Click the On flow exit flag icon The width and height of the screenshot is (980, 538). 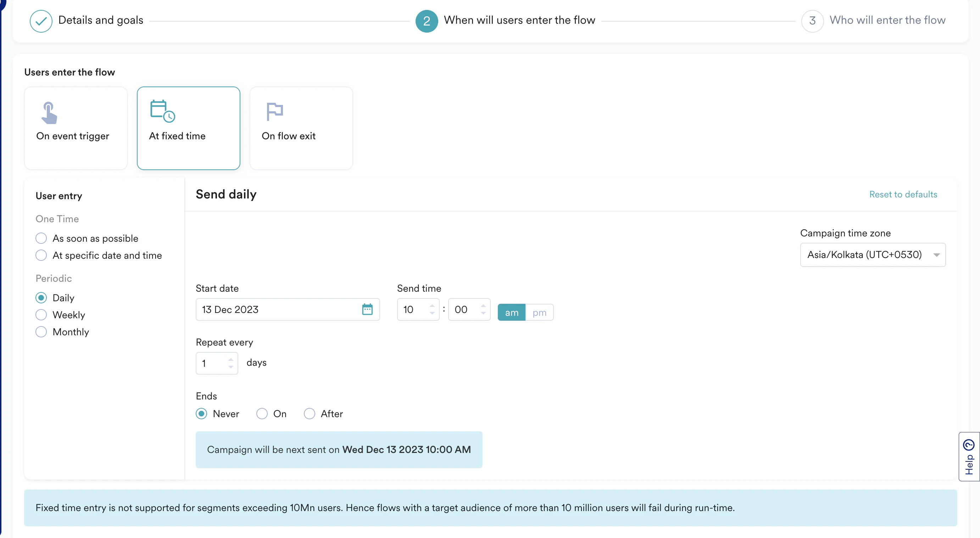(x=274, y=111)
